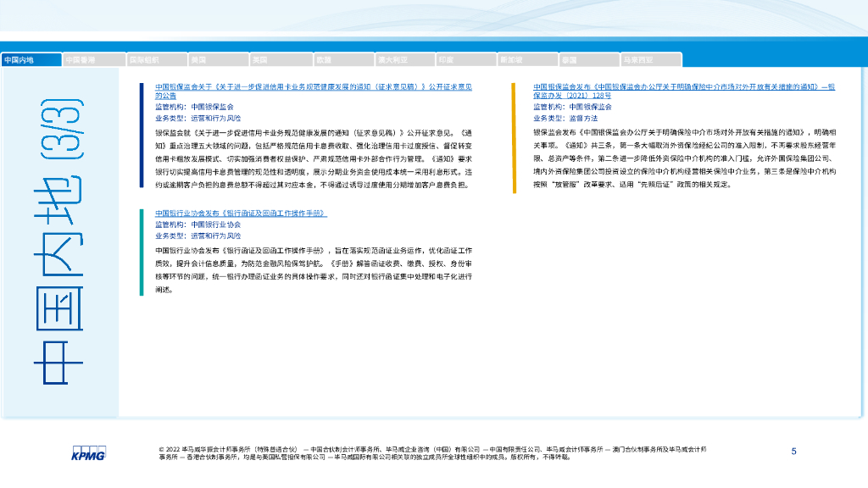
Task: Select the 中国内地 tab
Action: point(31,60)
